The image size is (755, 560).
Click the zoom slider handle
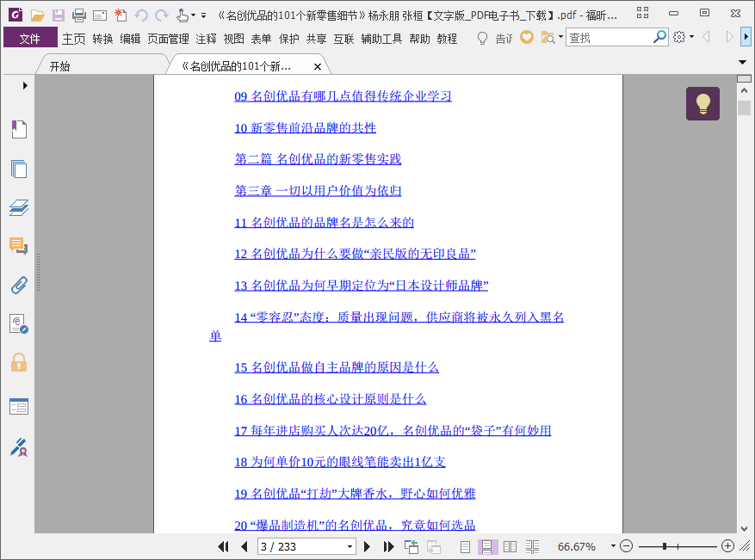(x=665, y=546)
